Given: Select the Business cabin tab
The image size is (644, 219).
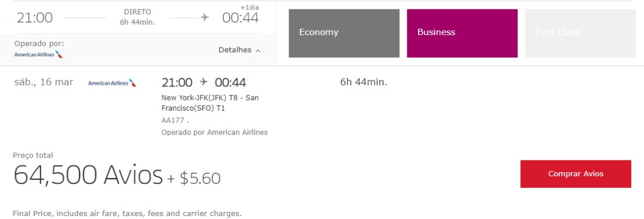Looking at the screenshot, I should [462, 33].
